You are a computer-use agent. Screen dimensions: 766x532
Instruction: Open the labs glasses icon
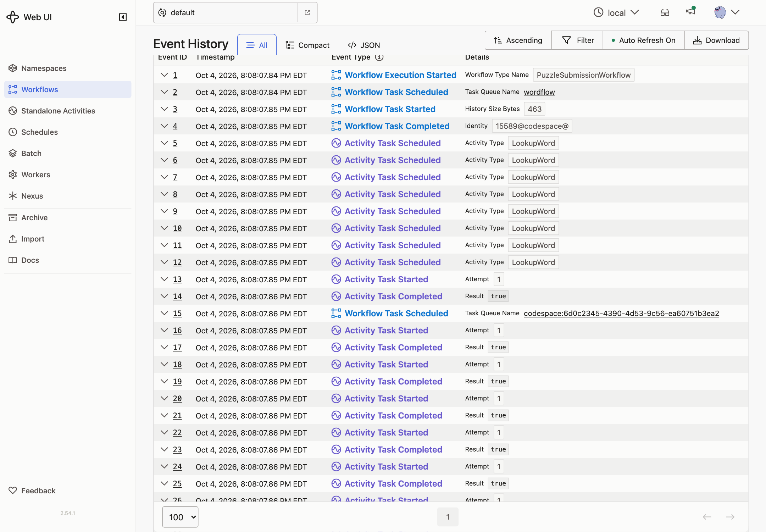[x=665, y=13]
